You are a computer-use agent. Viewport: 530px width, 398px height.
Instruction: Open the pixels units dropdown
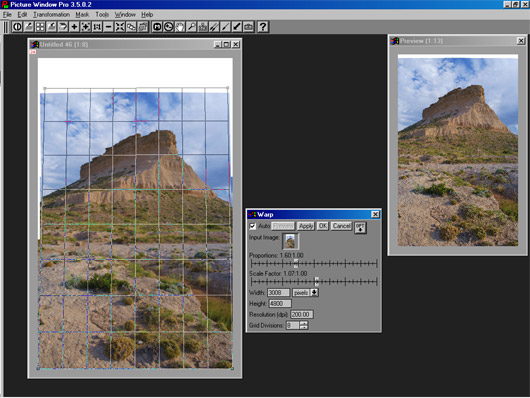[314, 292]
